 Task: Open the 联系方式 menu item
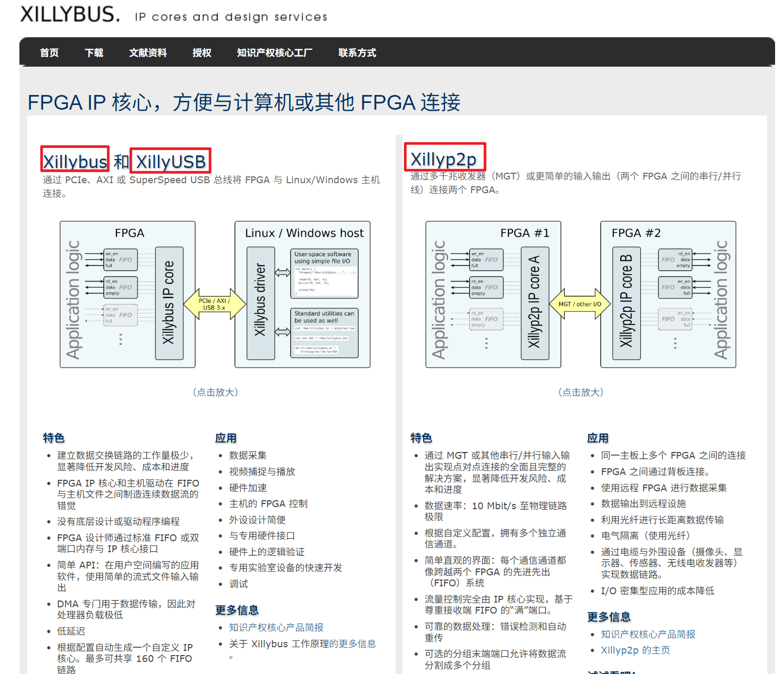(357, 52)
